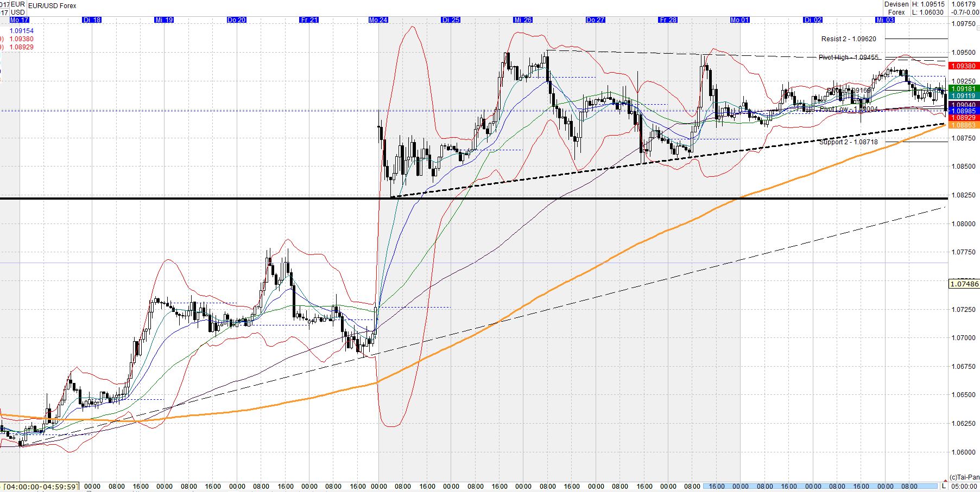This screenshot has width=980, height=492.
Task: Select the Mi 03 date marker
Action: pyautogui.click(x=886, y=20)
